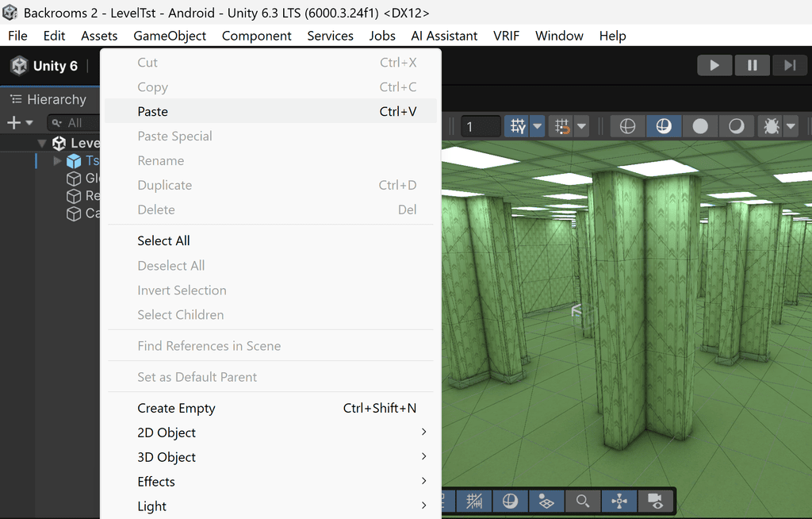Click the Effects submenu chevron
Viewport: 812px width, 519px height.
coord(424,481)
